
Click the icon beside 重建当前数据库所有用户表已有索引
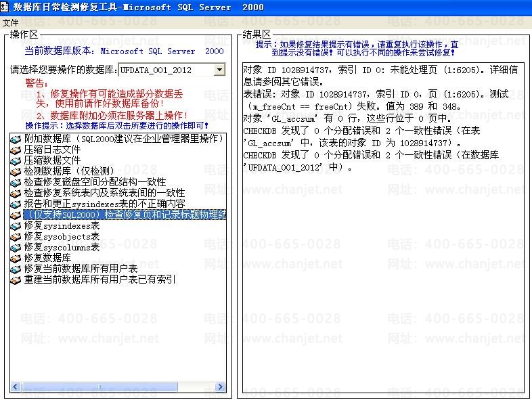(16, 280)
